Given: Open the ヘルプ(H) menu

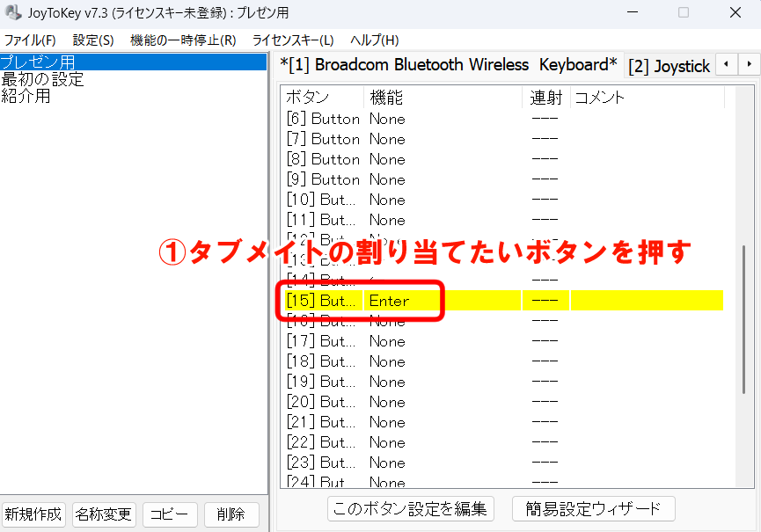Looking at the screenshot, I should click(374, 40).
